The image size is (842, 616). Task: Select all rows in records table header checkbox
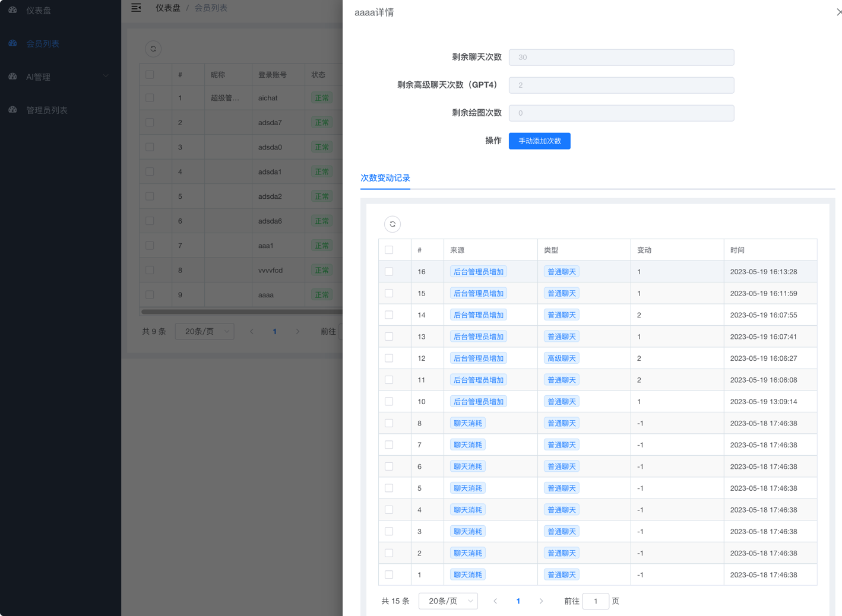(x=389, y=250)
